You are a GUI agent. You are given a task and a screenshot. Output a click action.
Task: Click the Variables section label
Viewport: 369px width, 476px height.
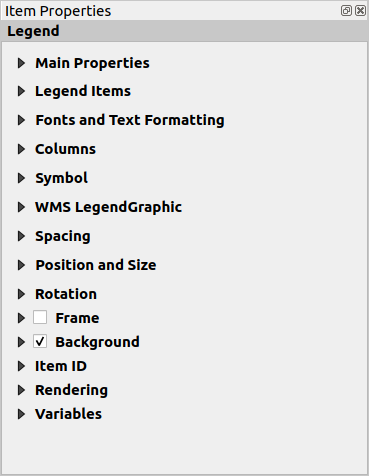tap(68, 414)
